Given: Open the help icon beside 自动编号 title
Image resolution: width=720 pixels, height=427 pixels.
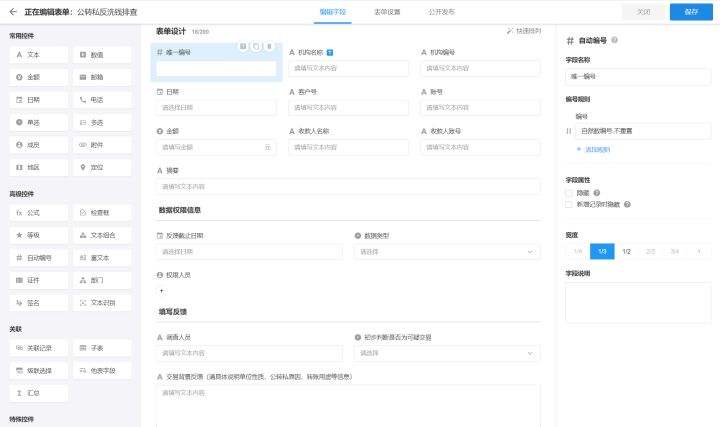Looking at the screenshot, I should (x=614, y=40).
